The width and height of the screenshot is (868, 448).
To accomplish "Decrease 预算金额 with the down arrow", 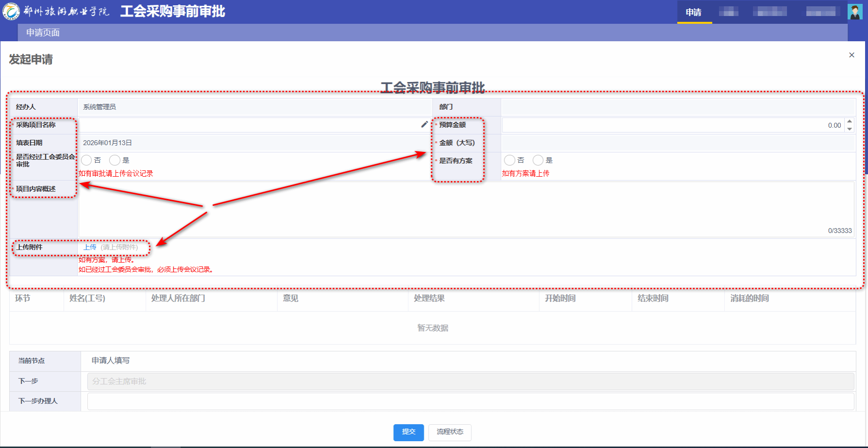I will pos(850,129).
